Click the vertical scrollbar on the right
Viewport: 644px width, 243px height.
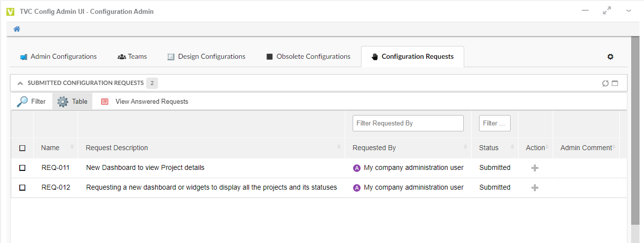click(x=635, y=138)
